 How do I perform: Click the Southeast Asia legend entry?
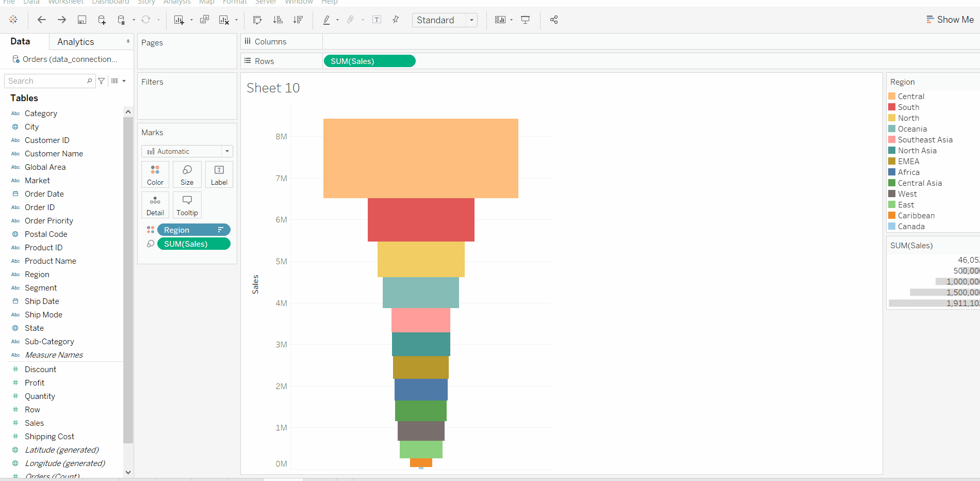tap(925, 140)
